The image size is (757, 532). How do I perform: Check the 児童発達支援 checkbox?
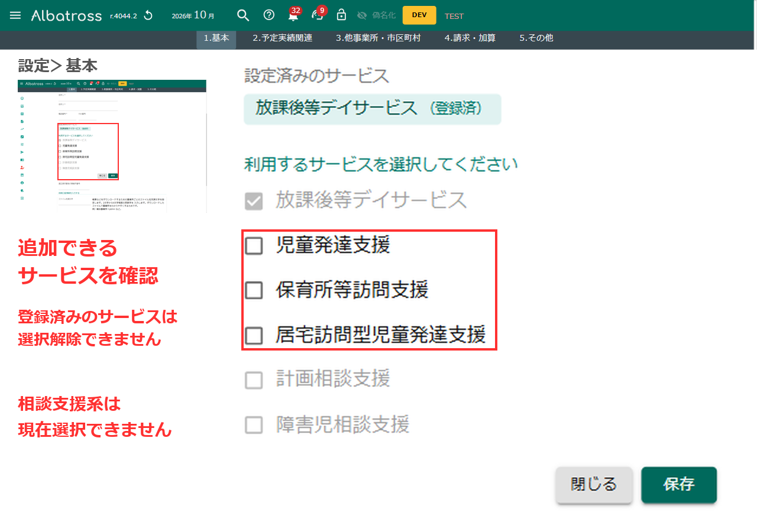tap(254, 246)
